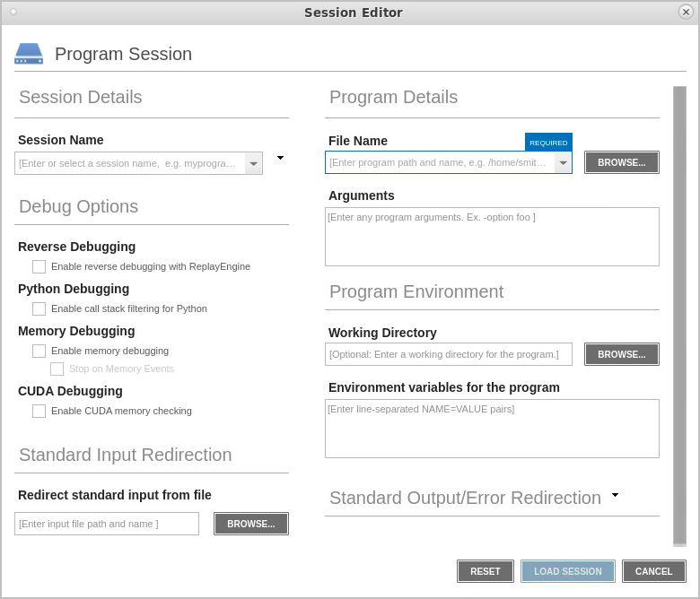The width and height of the screenshot is (700, 599).
Task: Enable reverse debugging with ReplayEngine
Action: pyautogui.click(x=39, y=266)
